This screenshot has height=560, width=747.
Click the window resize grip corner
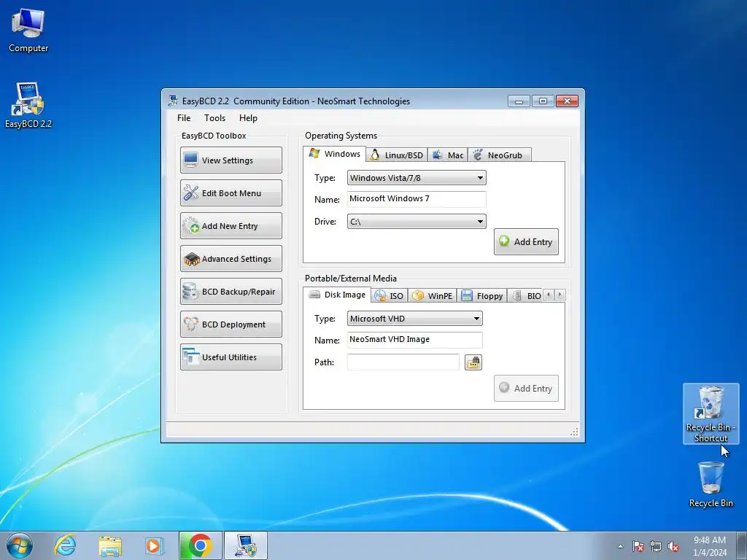tap(575, 432)
